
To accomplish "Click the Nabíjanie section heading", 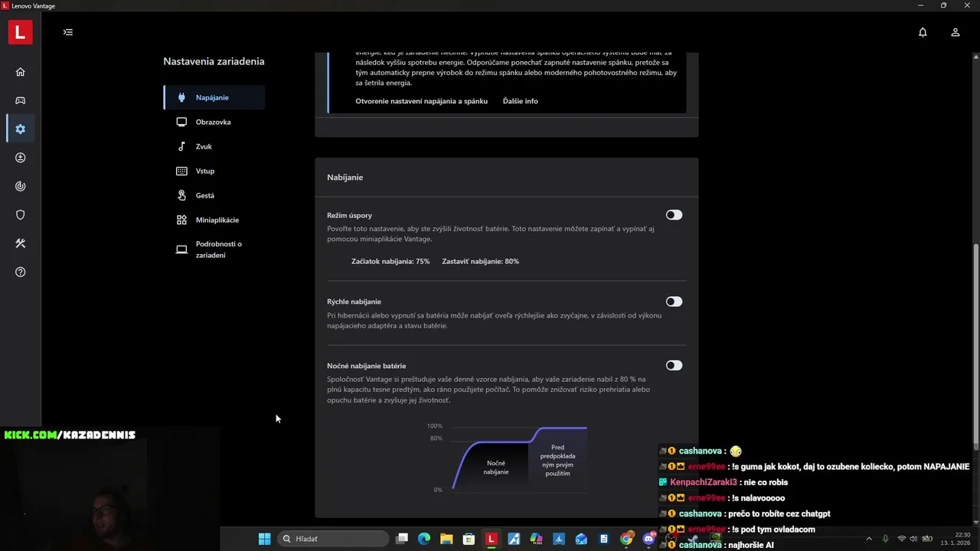I will point(345,178).
